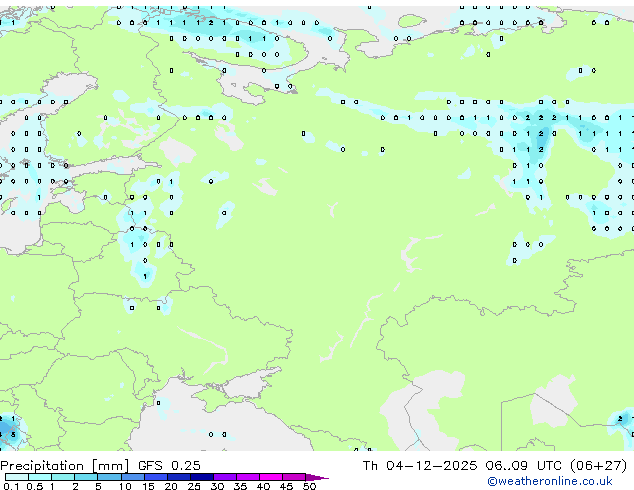This screenshot has height=490, width=634.
Task: Select the 40–45 mm magenta legend swatch
Action: (x=271, y=477)
